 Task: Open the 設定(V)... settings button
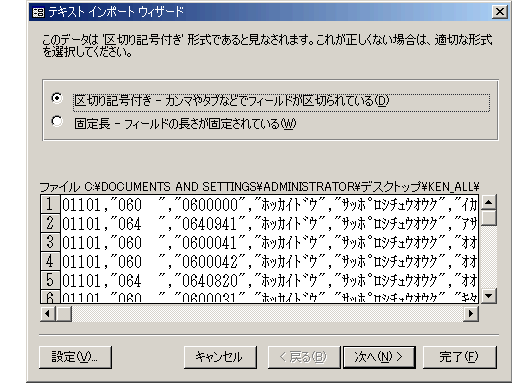click(x=75, y=357)
